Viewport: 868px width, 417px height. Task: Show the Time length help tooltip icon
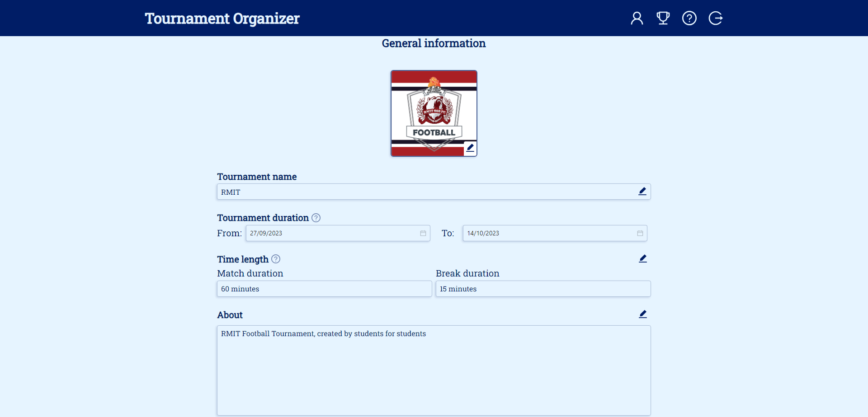[x=276, y=259]
